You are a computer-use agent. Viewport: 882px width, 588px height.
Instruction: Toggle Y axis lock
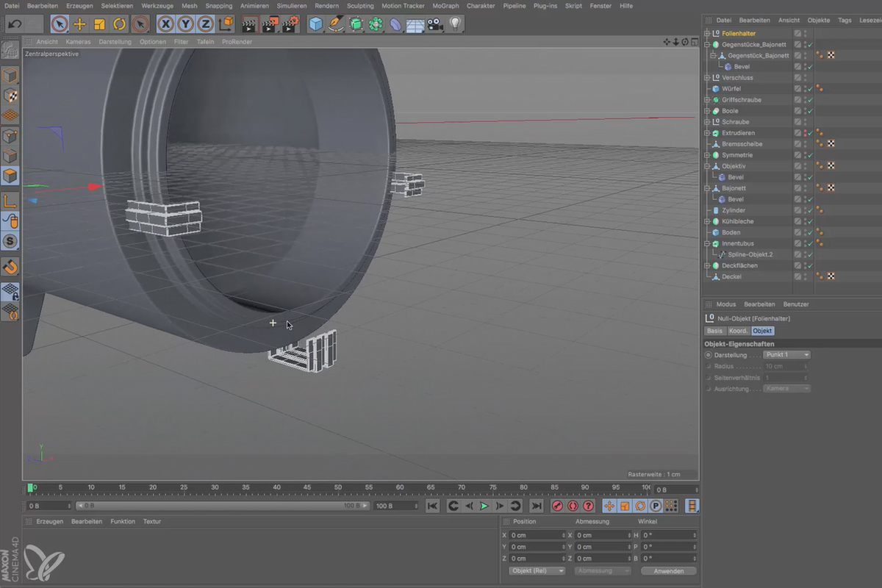(186, 24)
